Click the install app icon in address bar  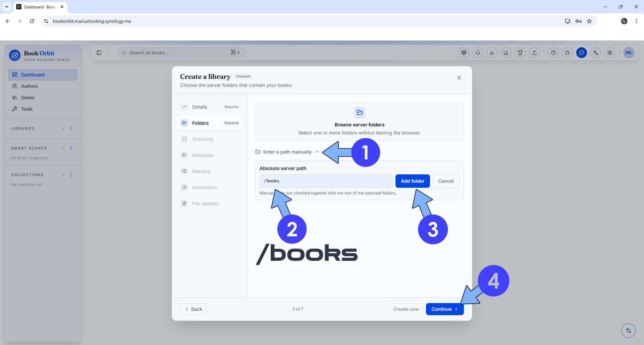(568, 21)
